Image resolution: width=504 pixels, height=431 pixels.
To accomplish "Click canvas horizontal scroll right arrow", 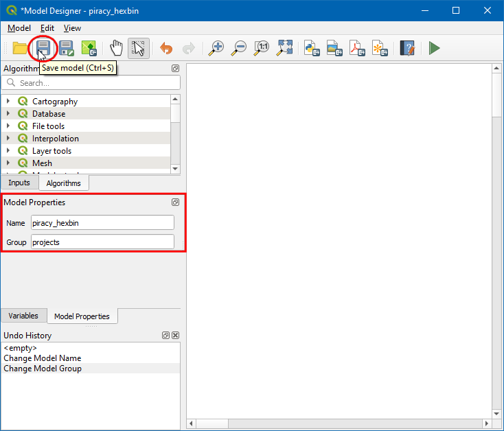I will tap(487, 423).
